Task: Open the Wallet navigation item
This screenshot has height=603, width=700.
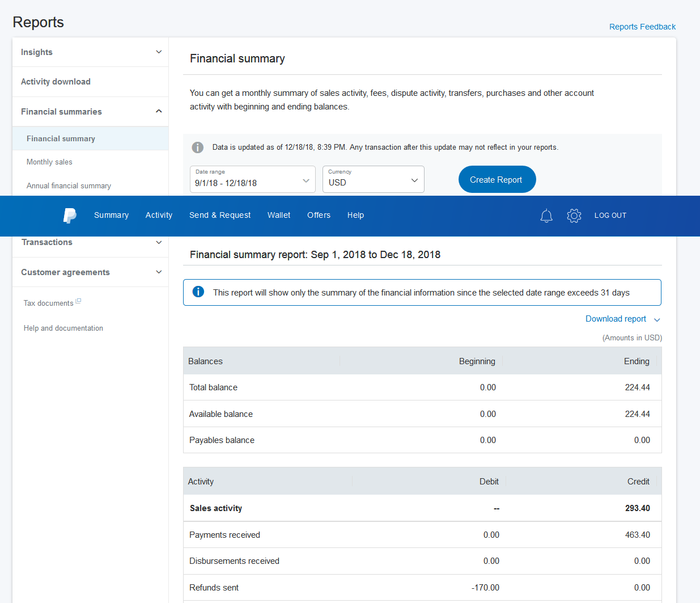Action: click(279, 216)
